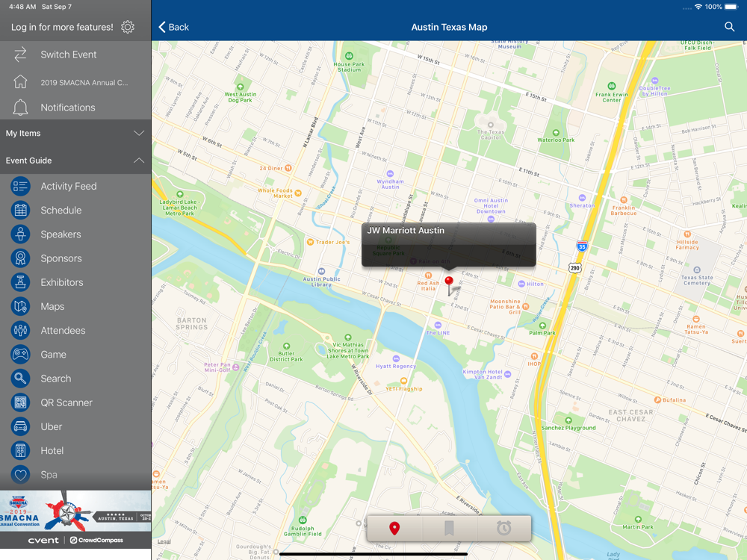747x560 pixels.
Task: Tap the West Austin Dog Park label
Action: 241,97
